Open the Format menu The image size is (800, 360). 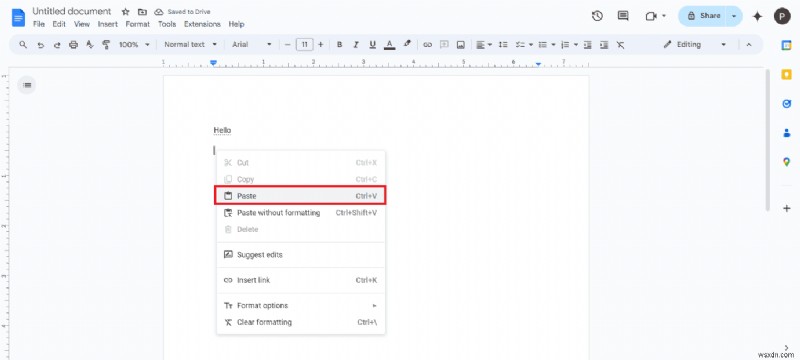coord(138,24)
